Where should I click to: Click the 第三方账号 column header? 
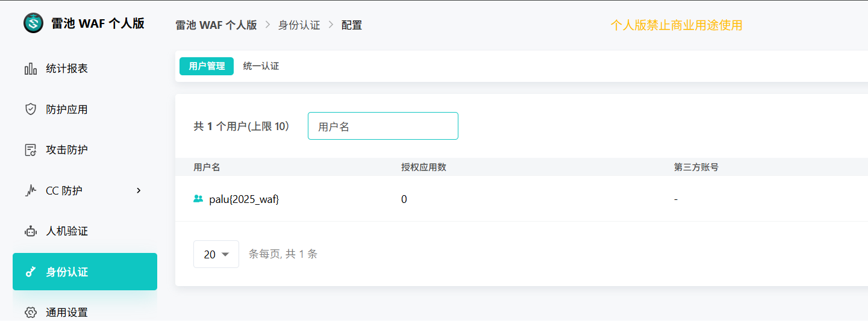pos(696,167)
